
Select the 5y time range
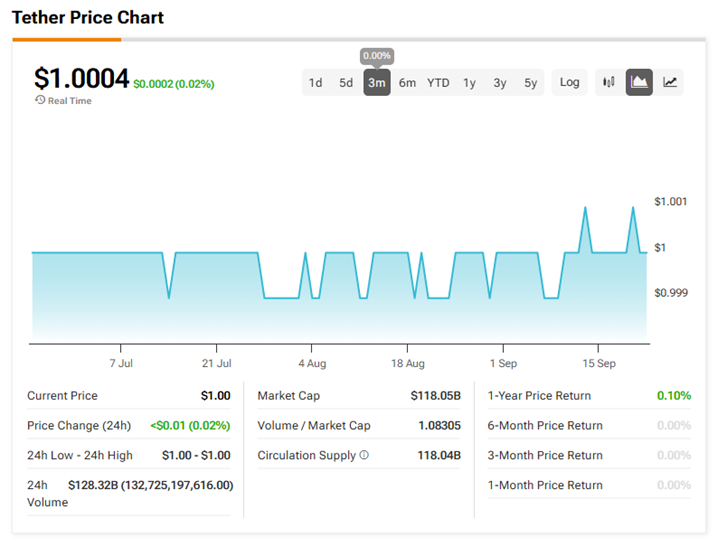coord(531,83)
